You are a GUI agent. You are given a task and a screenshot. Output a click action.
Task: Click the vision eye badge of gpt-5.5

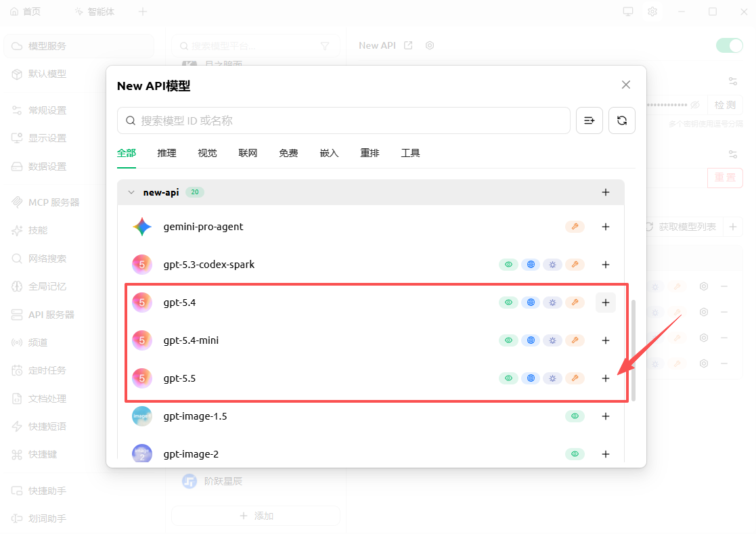click(x=508, y=378)
